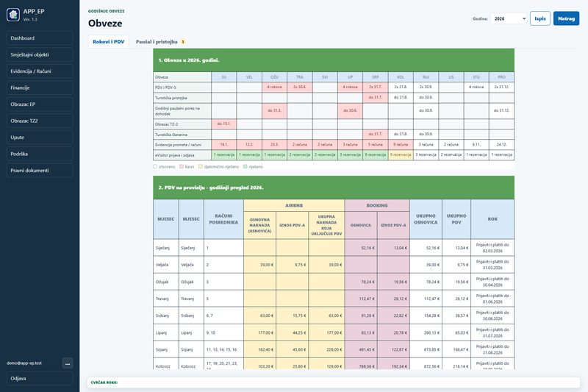This screenshot has height=392, width=588.
Task: Click the RAČUNI POSREDNIKA column header
Action: pyautogui.click(x=223, y=219)
